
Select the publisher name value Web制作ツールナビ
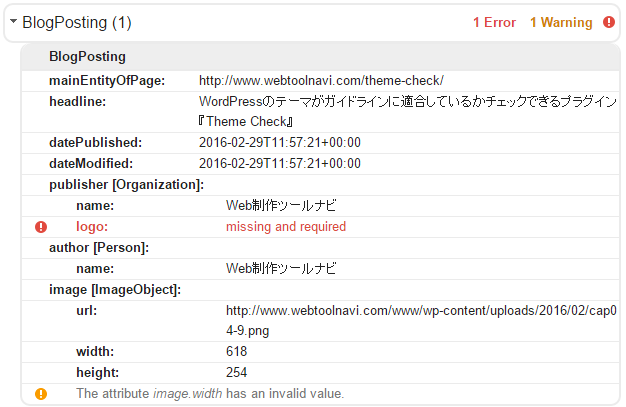pyautogui.click(x=281, y=206)
